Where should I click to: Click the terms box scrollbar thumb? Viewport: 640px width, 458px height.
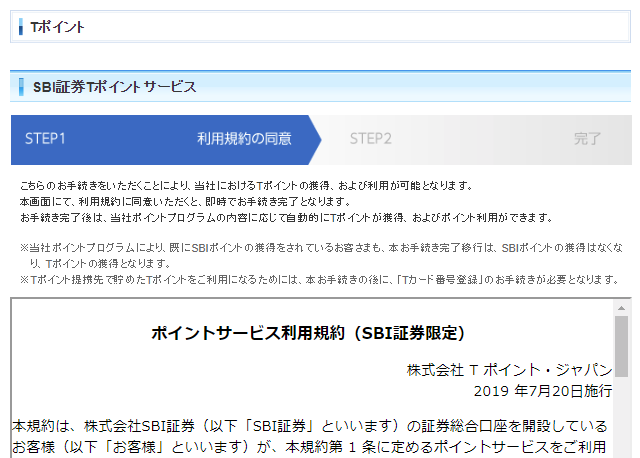pyautogui.click(x=621, y=346)
